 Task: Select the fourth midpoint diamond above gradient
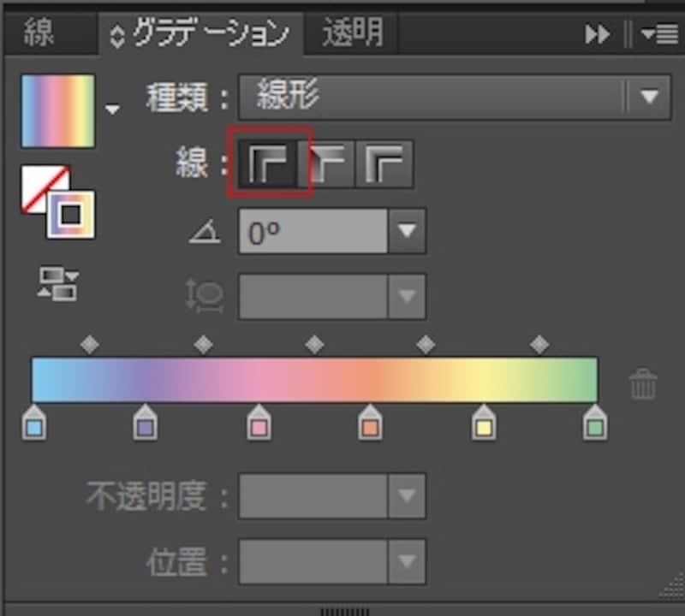[x=426, y=345]
